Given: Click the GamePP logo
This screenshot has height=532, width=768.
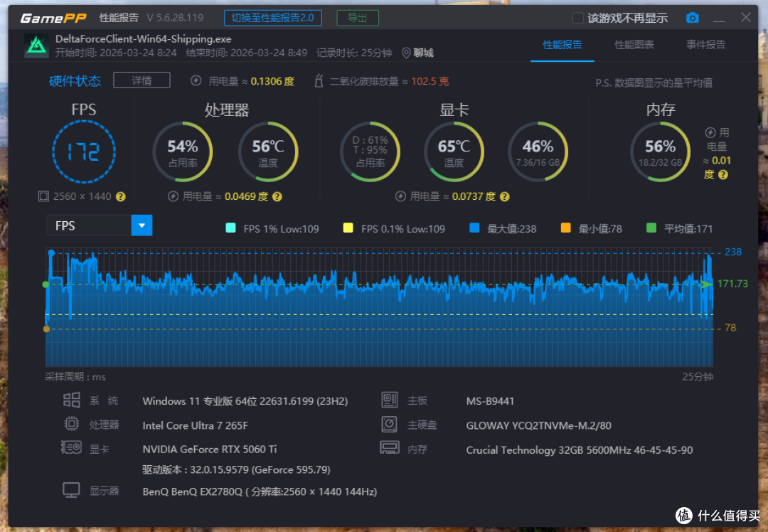Looking at the screenshot, I should (x=53, y=18).
